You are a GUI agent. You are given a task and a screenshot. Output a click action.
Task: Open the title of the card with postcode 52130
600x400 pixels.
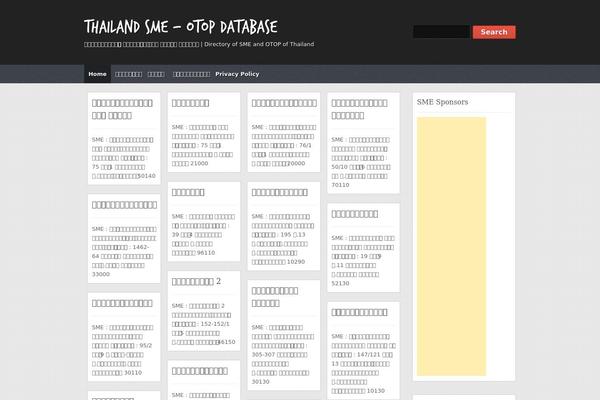[355, 214]
